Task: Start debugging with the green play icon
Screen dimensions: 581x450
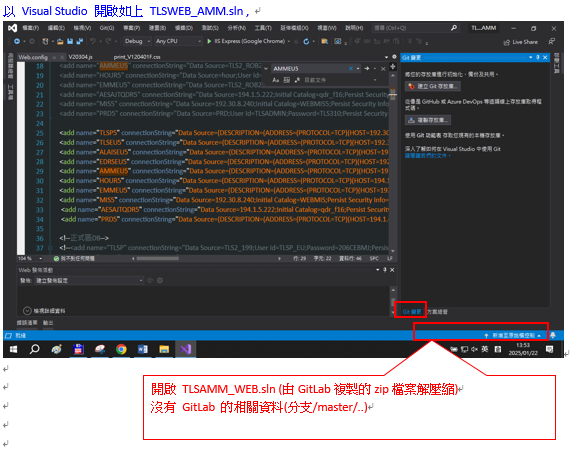Action: point(209,41)
